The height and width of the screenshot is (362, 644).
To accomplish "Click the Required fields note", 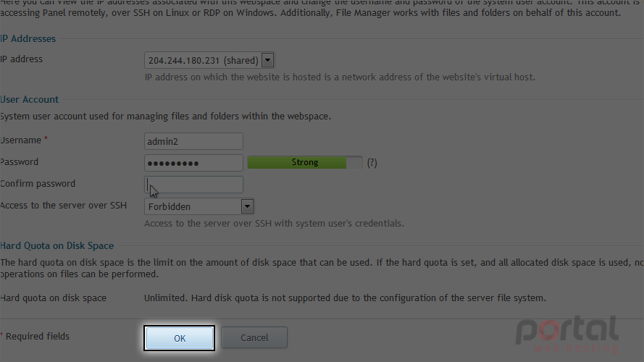I will 35,336.
